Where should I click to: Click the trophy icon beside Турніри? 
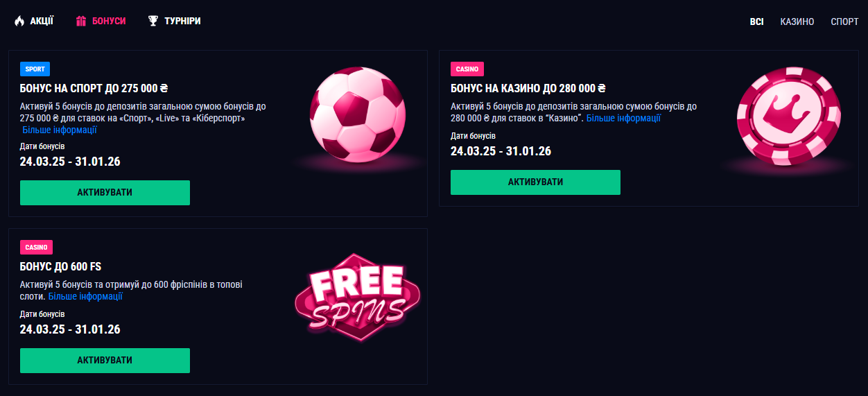click(153, 21)
